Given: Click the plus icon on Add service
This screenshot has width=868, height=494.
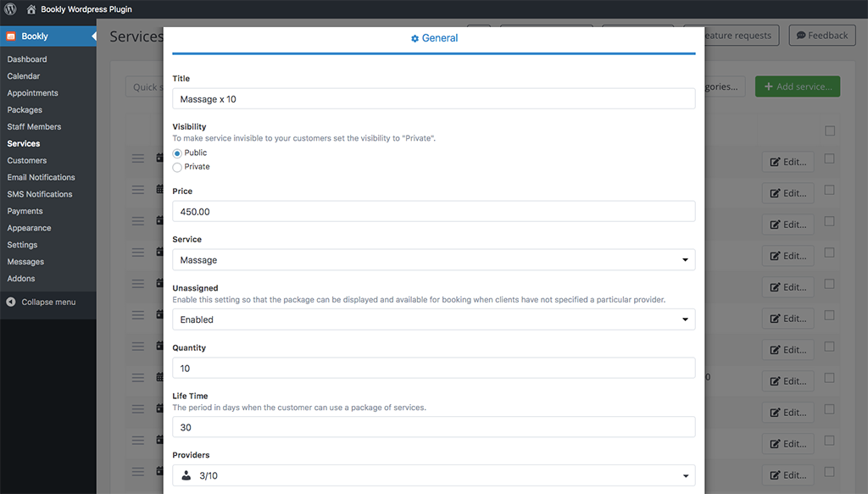Looking at the screenshot, I should point(768,86).
